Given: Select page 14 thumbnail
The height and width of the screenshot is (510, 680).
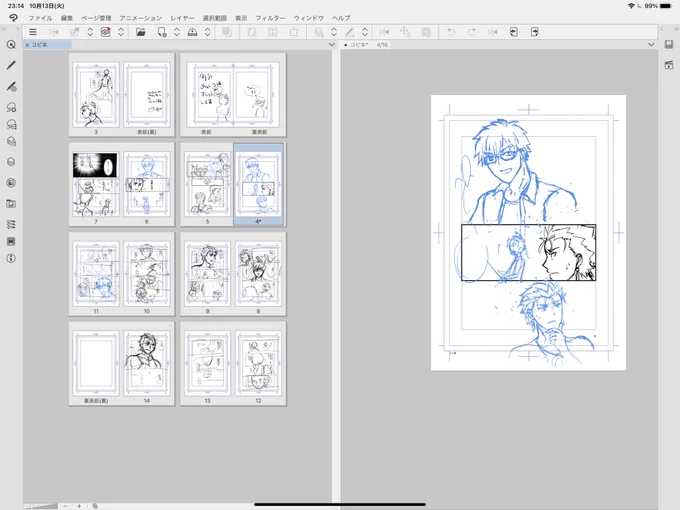Looking at the screenshot, I should coord(147,363).
